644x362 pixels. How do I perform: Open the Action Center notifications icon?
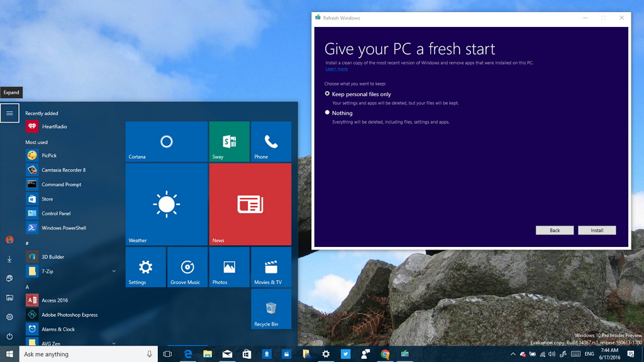point(631,354)
